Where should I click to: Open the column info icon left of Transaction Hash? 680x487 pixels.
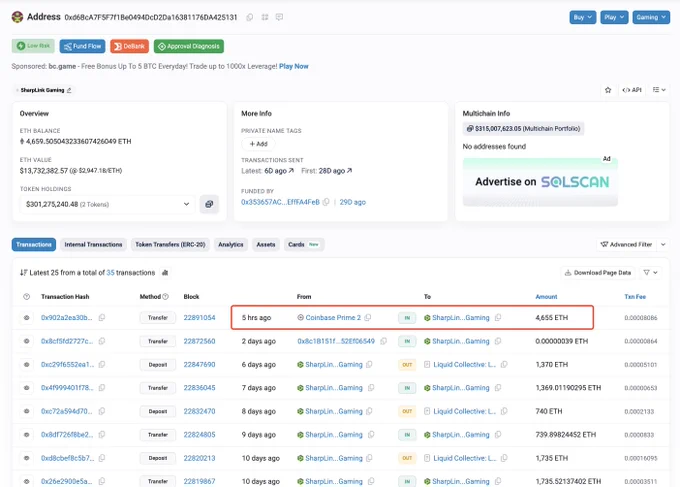pyautogui.click(x=26, y=297)
